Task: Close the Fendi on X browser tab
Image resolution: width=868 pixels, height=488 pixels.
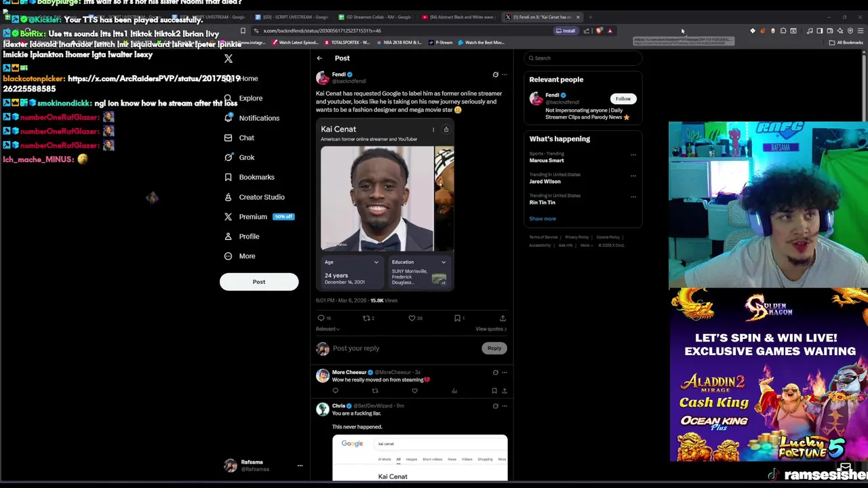Action: [578, 17]
